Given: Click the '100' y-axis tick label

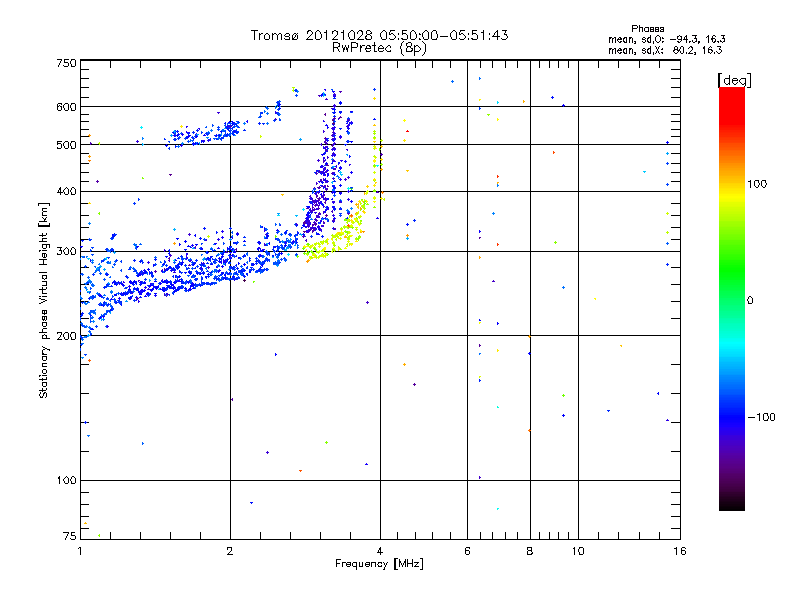Looking at the screenshot, I should point(66,481).
